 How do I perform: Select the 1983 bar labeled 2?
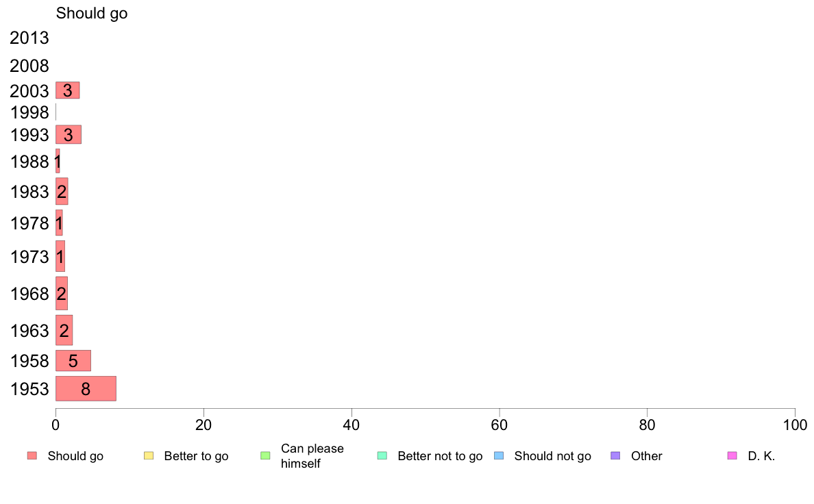pyautogui.click(x=62, y=192)
